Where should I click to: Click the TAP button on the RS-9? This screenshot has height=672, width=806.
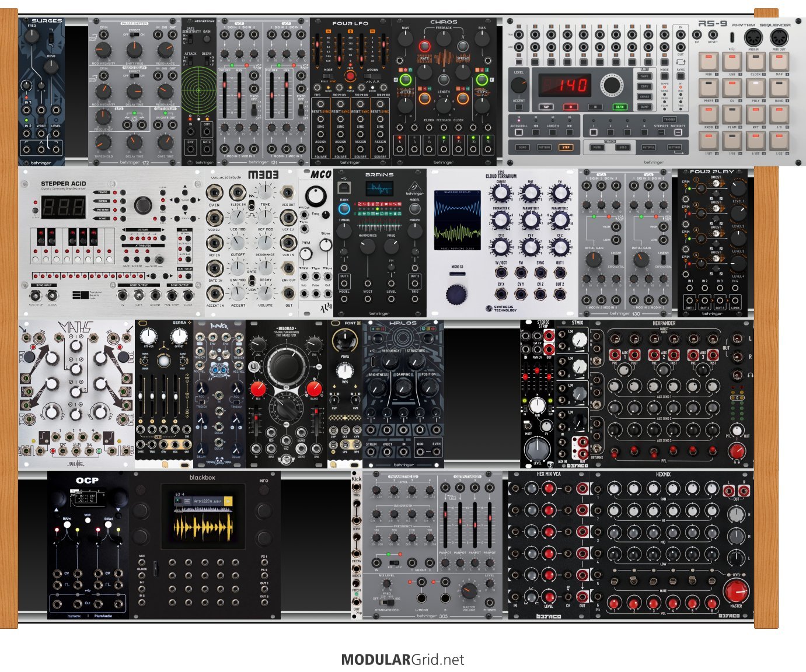pyautogui.click(x=546, y=107)
